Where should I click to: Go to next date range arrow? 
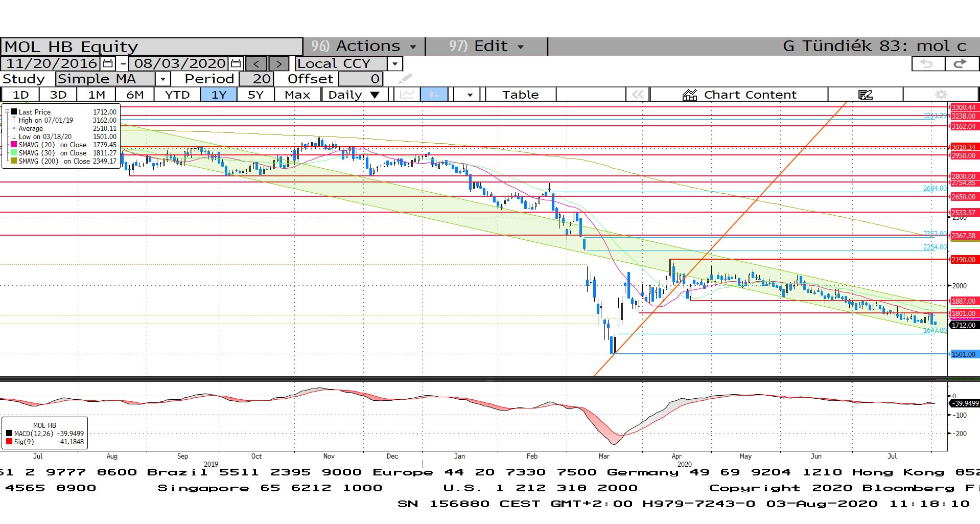tap(278, 64)
